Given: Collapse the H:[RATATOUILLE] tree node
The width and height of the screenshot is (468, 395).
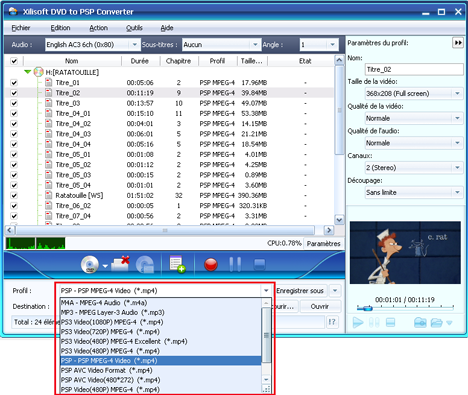Looking at the screenshot, I should point(28,72).
